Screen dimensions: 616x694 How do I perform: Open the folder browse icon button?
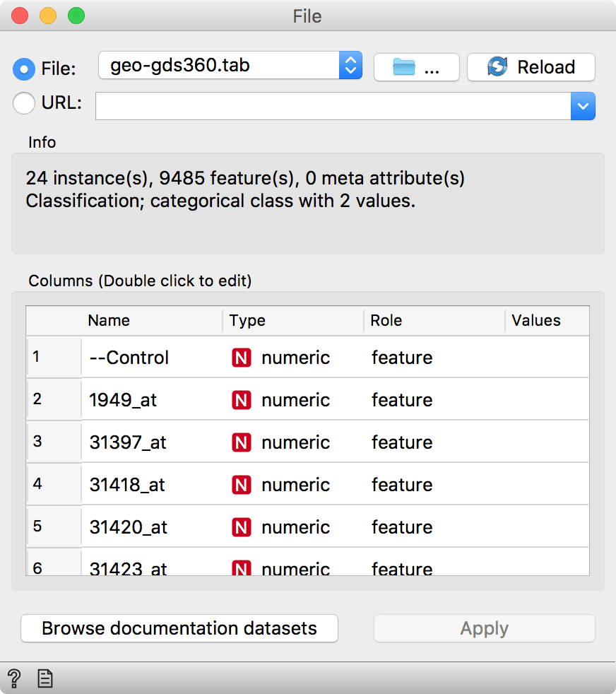pos(416,67)
